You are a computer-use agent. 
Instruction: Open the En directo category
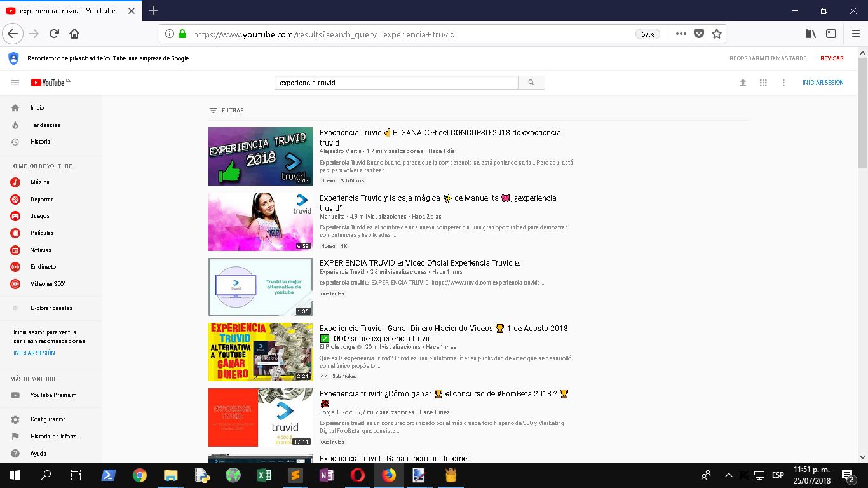click(x=43, y=267)
